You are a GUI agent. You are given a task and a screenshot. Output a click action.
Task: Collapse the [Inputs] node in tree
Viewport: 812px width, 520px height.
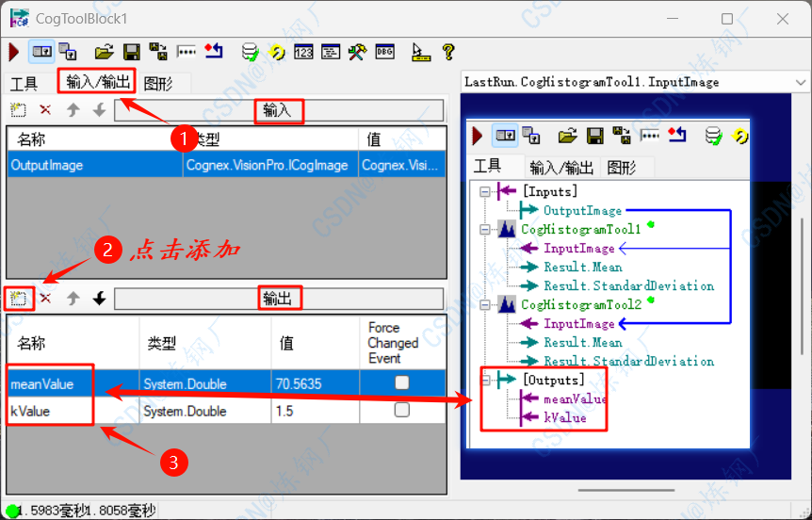point(485,191)
